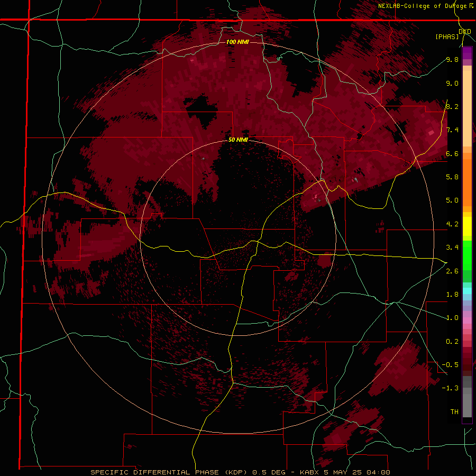
Task: Click the 8.2 legend value
Action: coord(452,106)
